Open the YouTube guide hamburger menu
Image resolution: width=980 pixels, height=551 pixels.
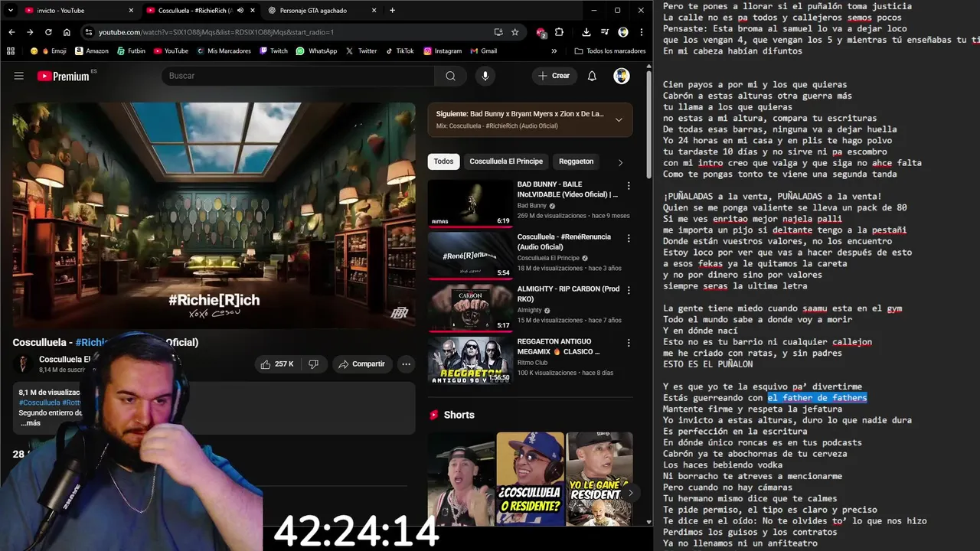coord(18,76)
